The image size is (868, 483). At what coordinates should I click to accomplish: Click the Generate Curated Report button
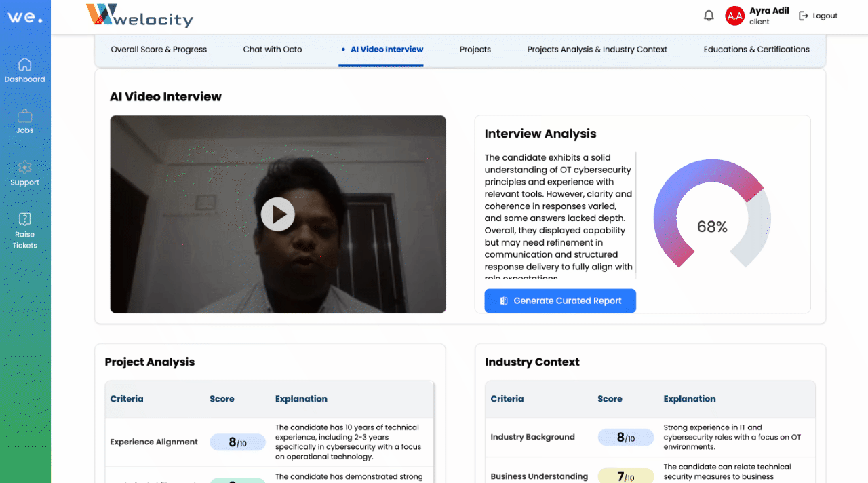coord(560,301)
